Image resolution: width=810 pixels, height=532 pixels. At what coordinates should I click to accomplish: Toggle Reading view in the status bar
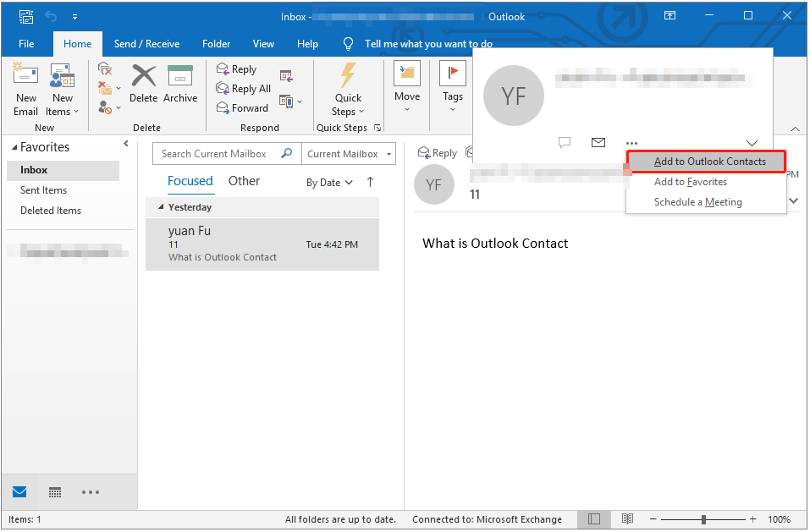point(627,518)
